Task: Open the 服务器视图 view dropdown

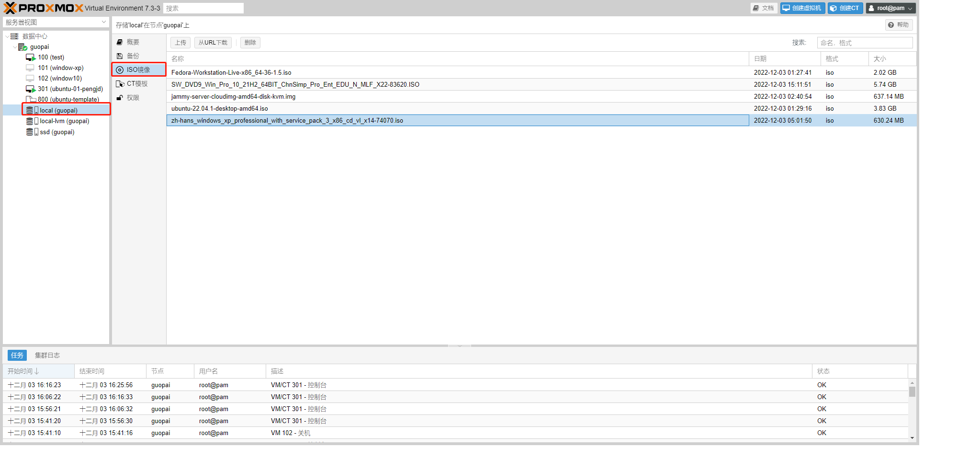Action: 56,23
